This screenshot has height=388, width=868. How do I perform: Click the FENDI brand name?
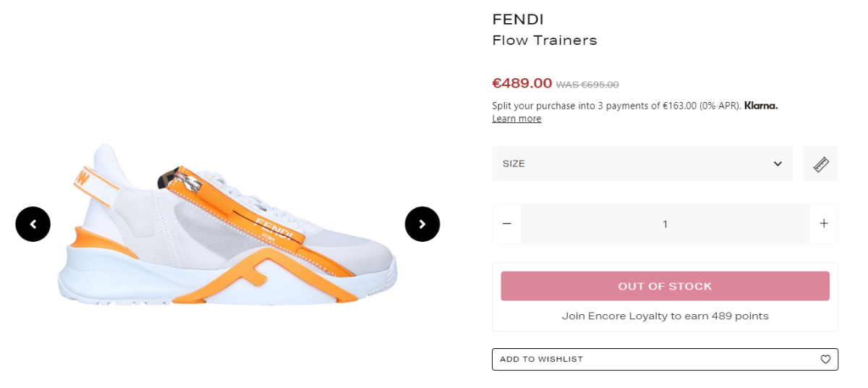[518, 20]
